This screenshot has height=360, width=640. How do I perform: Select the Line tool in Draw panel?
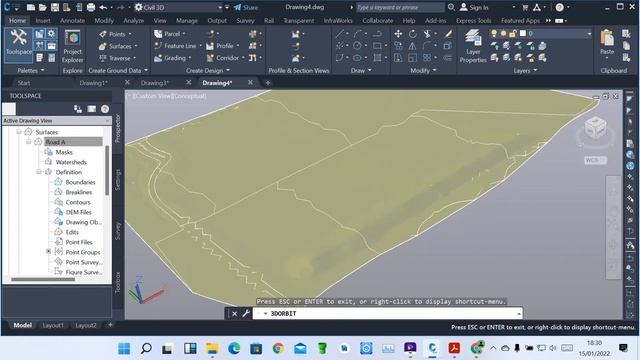tap(340, 34)
